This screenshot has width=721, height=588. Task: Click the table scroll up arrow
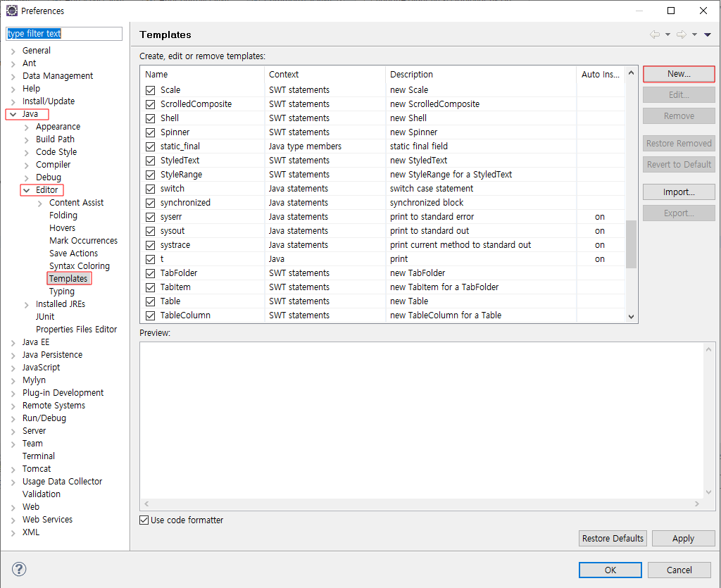[631, 73]
